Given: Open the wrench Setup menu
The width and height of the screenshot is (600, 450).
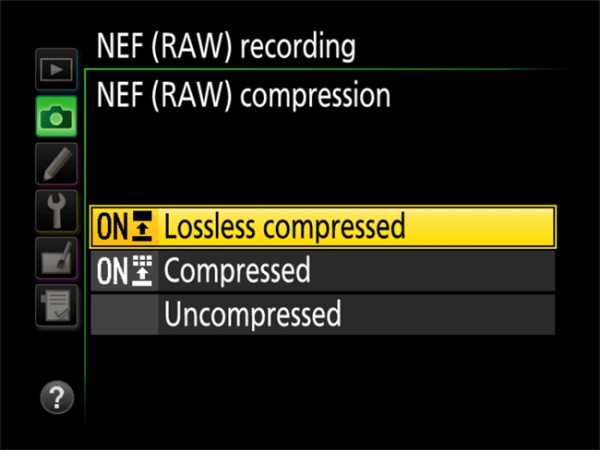Looking at the screenshot, I should click(56, 209).
